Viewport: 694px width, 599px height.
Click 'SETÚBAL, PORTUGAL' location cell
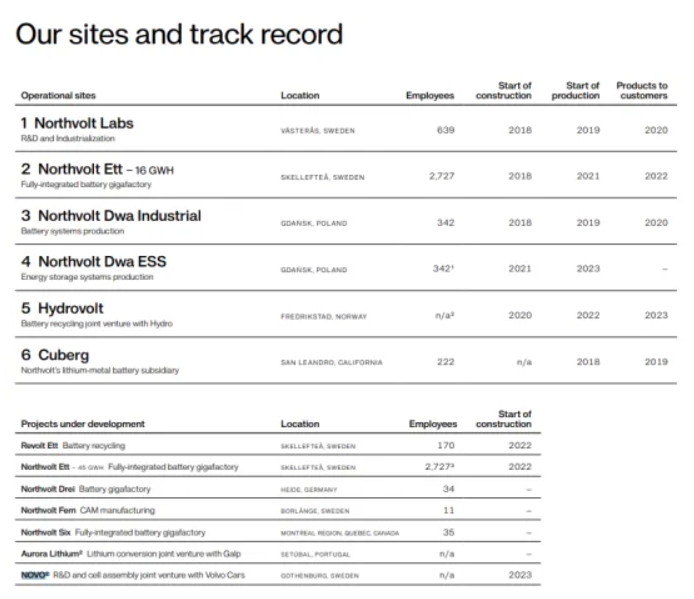pos(315,554)
